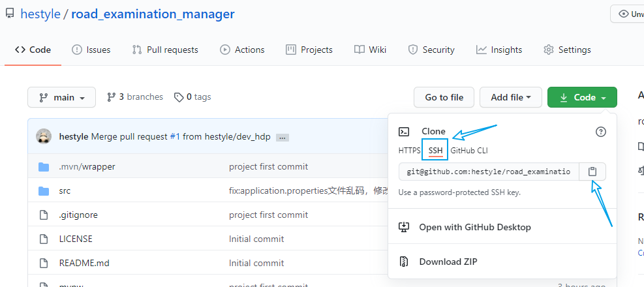Open the hestyle author link in the commit bar

tap(74, 137)
